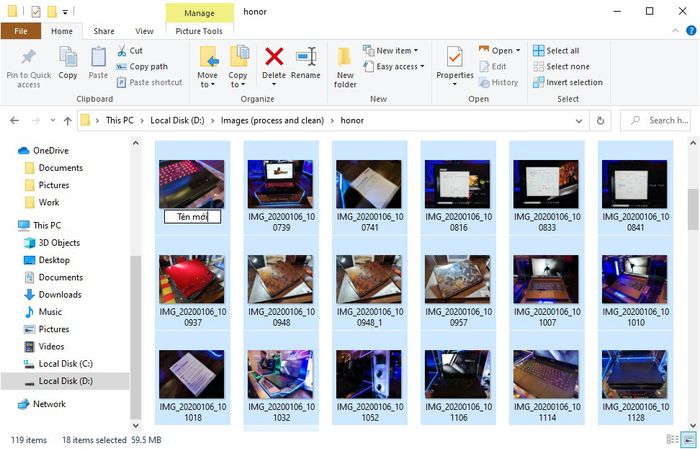
Task: Expand address bar history dropdown
Action: pyautogui.click(x=579, y=121)
